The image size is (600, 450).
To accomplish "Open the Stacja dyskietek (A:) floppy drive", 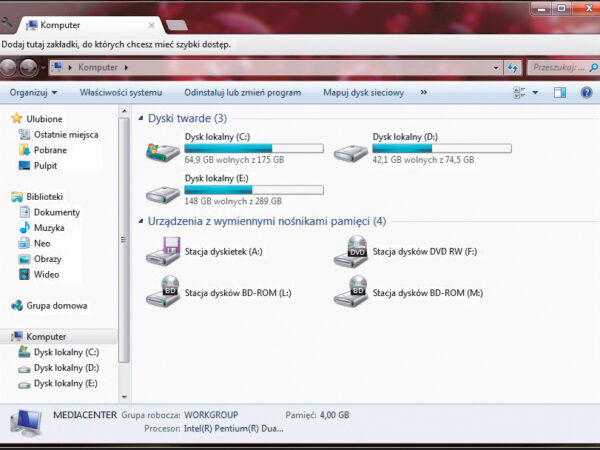I will coord(162,254).
